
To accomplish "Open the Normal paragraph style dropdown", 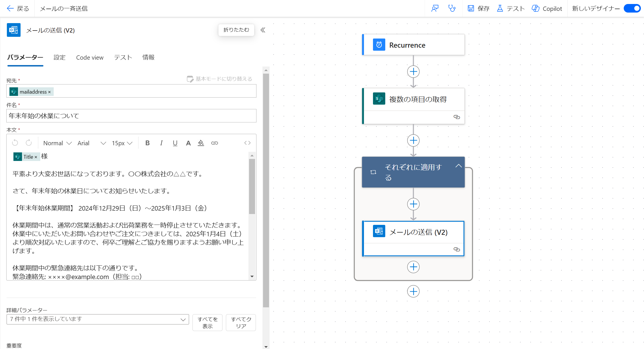I will coord(57,143).
